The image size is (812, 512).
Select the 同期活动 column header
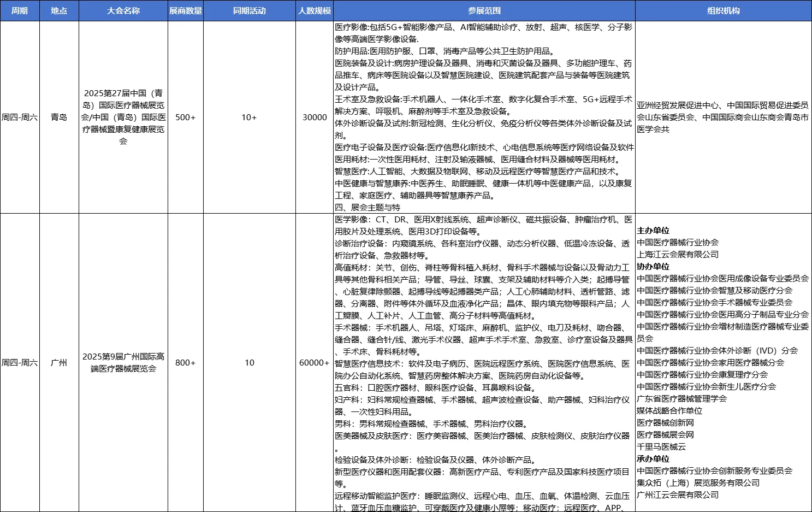pos(250,10)
